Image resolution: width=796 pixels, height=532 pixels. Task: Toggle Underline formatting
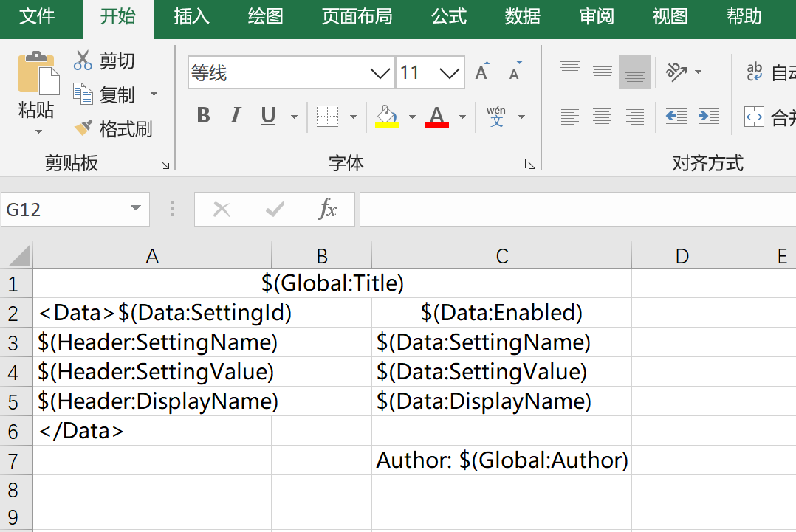[x=268, y=116]
